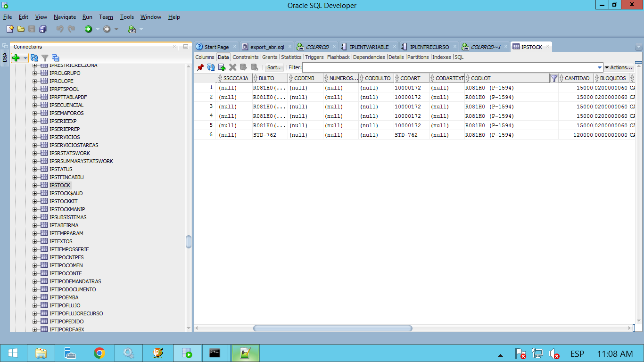Click the Undo arrow icon
This screenshot has height=362, width=644.
point(60,29)
